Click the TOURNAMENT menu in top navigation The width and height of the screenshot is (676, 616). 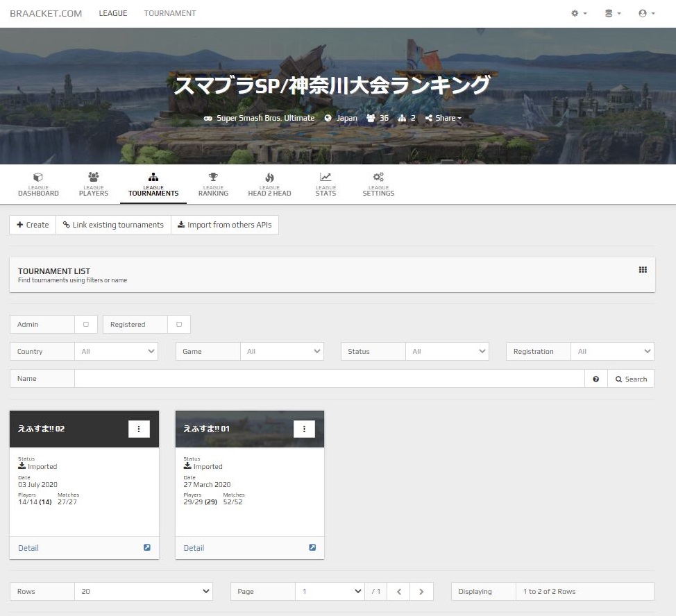170,13
